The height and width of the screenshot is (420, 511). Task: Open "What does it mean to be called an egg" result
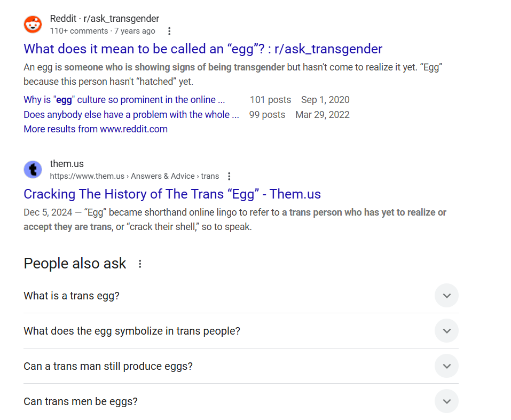point(203,49)
